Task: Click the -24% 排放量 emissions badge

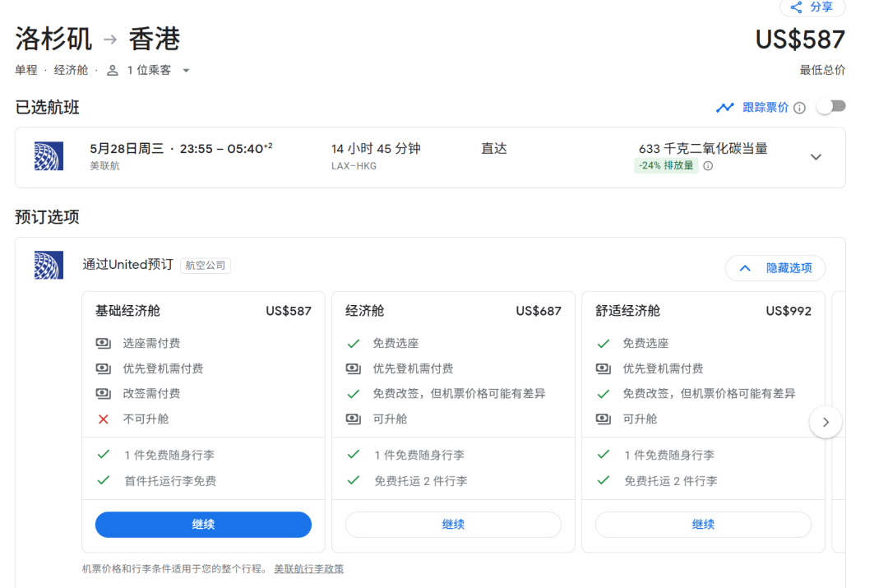Action: pos(665,166)
